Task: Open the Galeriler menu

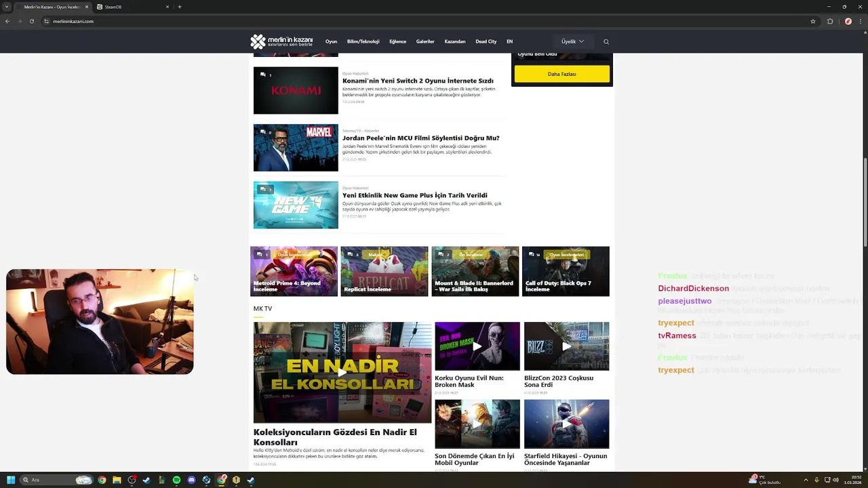Action: pos(425,42)
